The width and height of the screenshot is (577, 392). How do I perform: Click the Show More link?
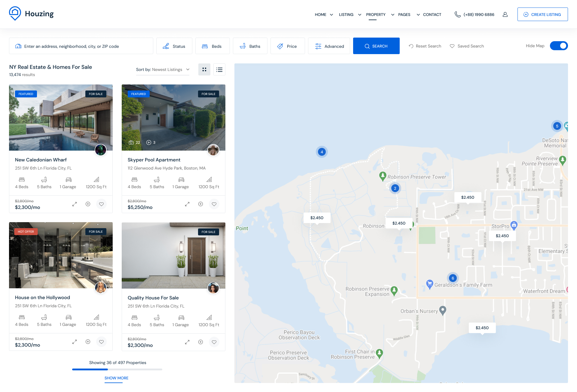116,378
